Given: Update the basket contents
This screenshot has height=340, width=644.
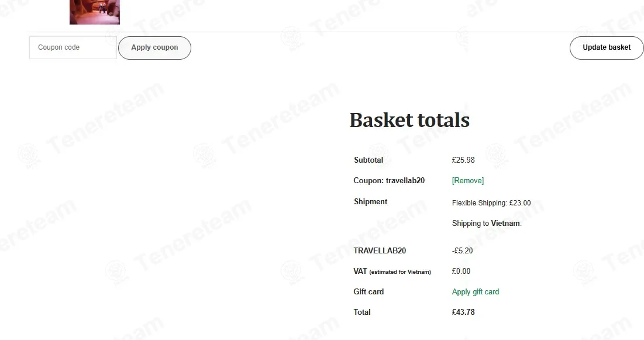Looking at the screenshot, I should pos(606,47).
